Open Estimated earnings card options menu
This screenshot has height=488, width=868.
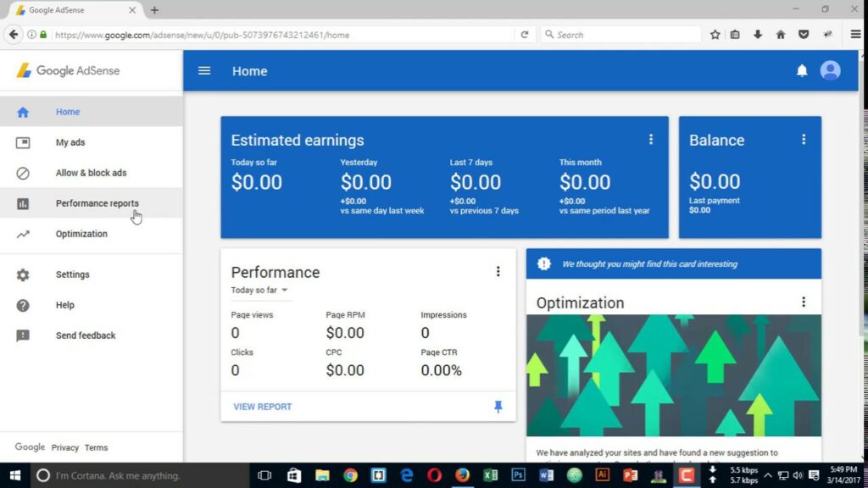pos(651,140)
